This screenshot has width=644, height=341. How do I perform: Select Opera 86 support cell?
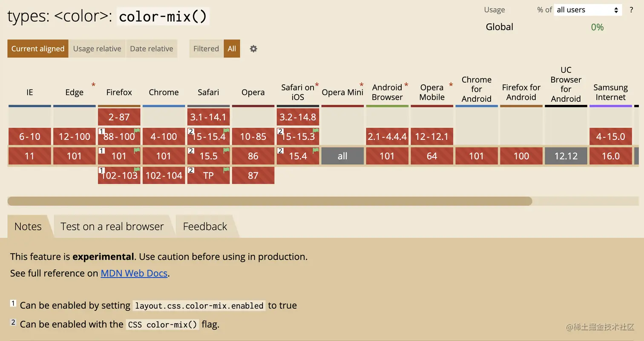click(253, 156)
